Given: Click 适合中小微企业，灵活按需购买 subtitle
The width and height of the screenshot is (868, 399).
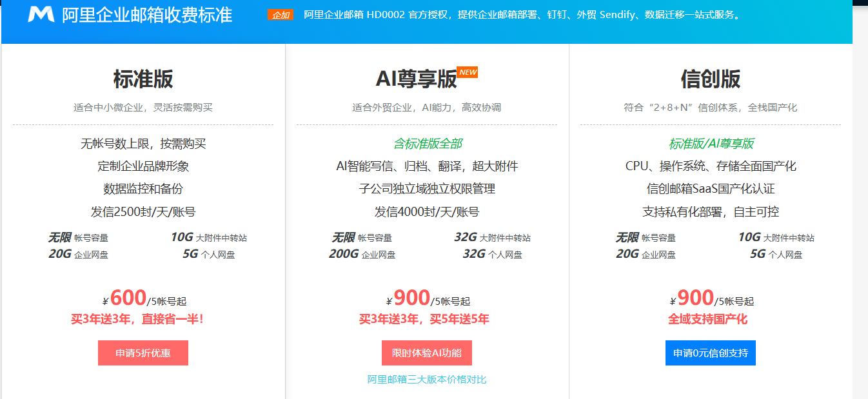Looking at the screenshot, I should 143,108.
